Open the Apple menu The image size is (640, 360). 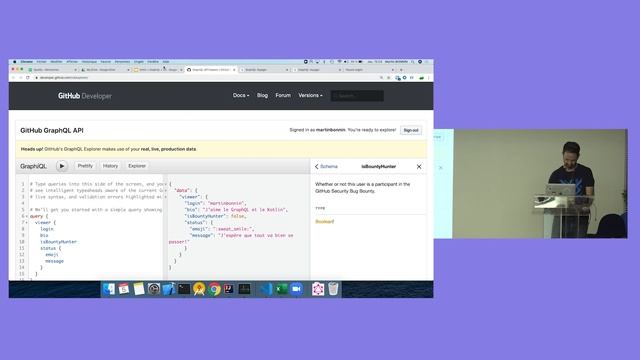(14, 62)
